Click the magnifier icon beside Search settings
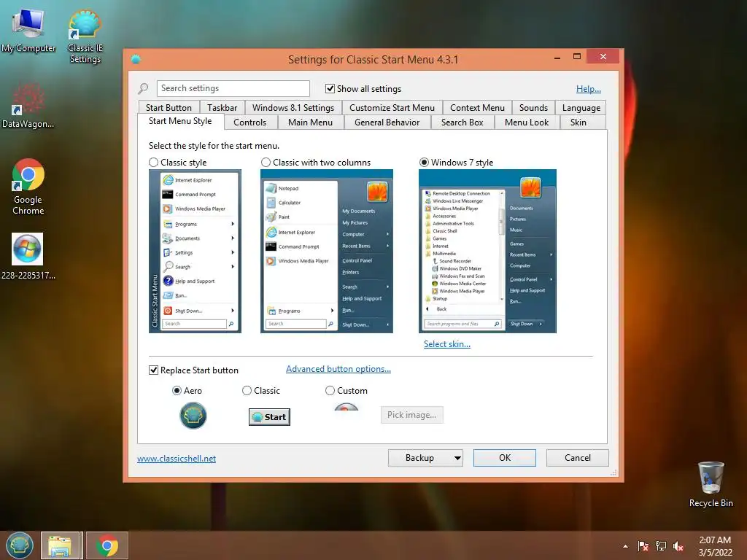 click(143, 88)
